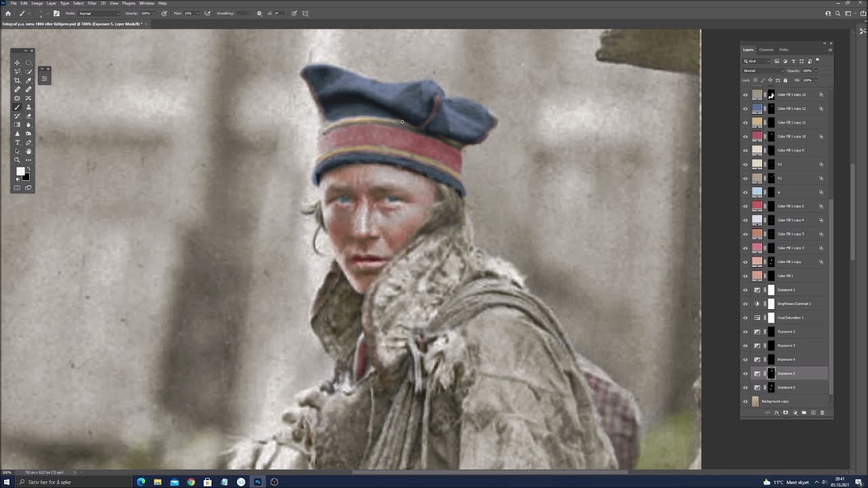This screenshot has width=868, height=488.
Task: Click the blue Color Fill 1 copy 12 thumbnail
Action: tap(757, 108)
